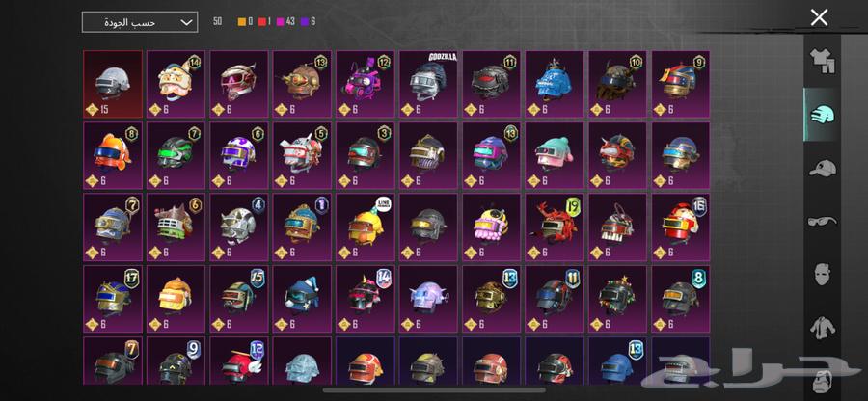Select the red crab helmet with badge 19
The height and width of the screenshot is (401, 868).
click(556, 227)
